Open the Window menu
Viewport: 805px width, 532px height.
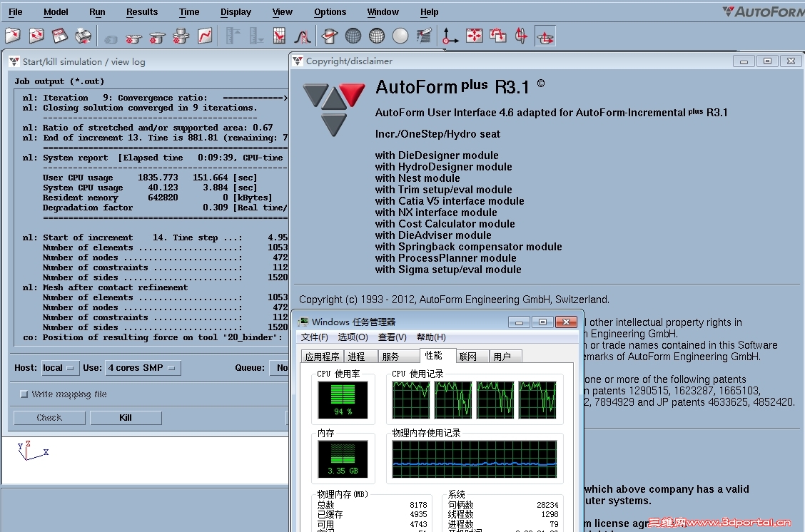(383, 12)
